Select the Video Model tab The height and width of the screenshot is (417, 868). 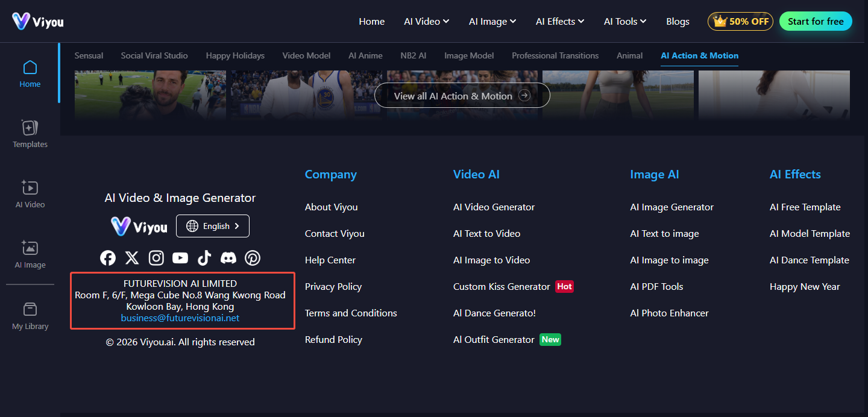(x=306, y=55)
